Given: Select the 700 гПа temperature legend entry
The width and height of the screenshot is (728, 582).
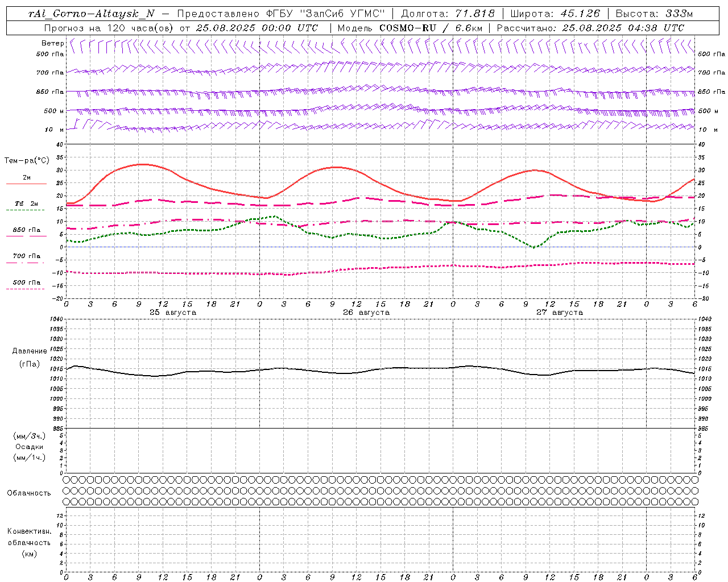Looking at the screenshot, I should coord(27,256).
